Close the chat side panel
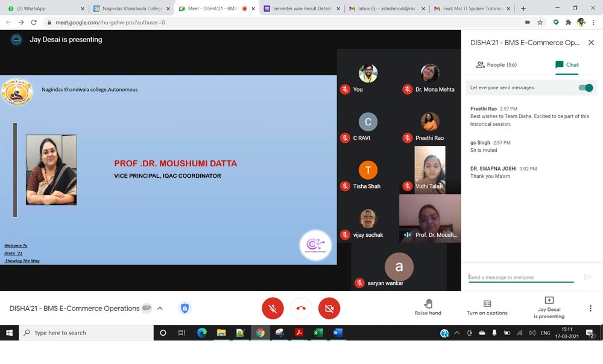 [x=591, y=43]
